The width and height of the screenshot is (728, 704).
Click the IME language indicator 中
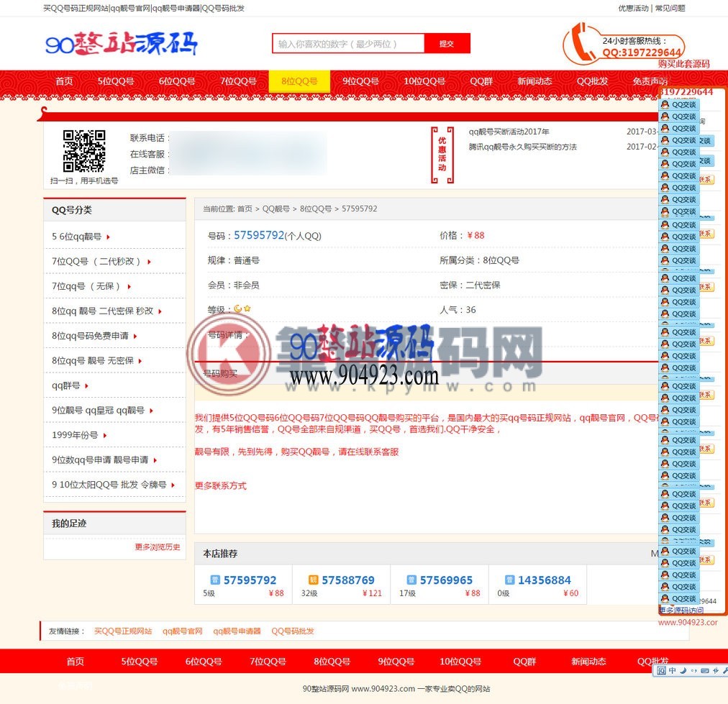pyautogui.click(x=673, y=671)
